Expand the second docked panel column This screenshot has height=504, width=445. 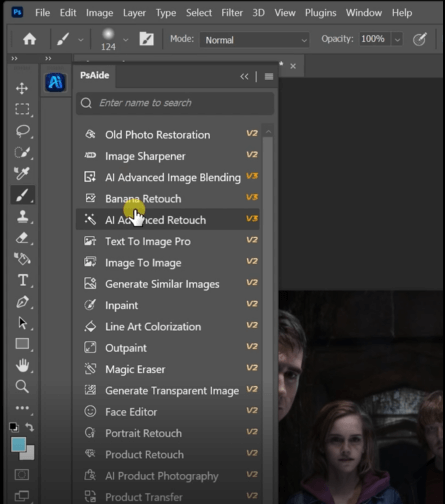(x=48, y=58)
